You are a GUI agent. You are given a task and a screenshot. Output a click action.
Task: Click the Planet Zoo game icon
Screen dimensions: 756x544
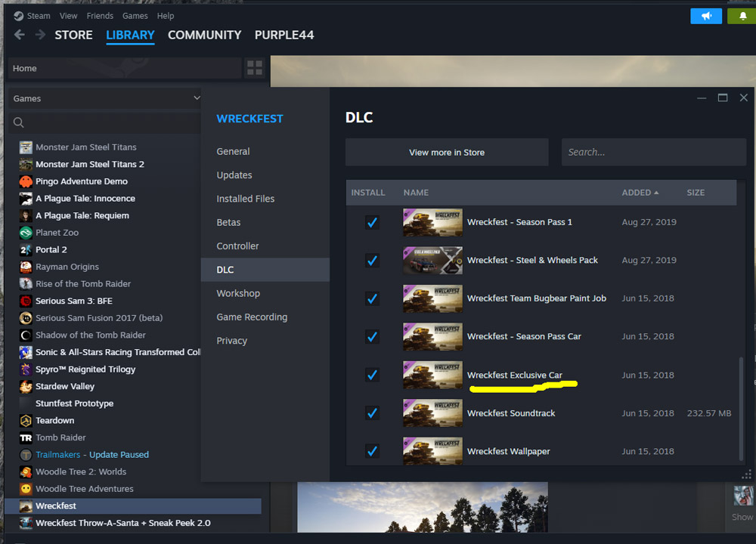pos(26,232)
